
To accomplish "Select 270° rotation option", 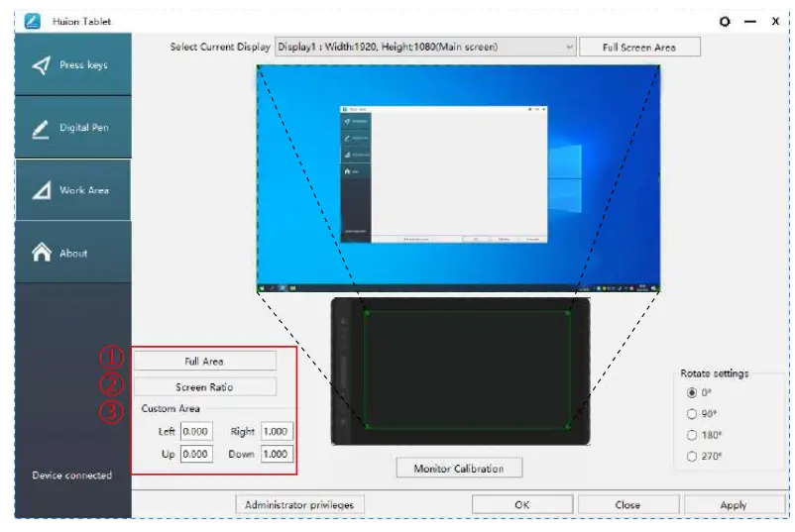I will [692, 457].
